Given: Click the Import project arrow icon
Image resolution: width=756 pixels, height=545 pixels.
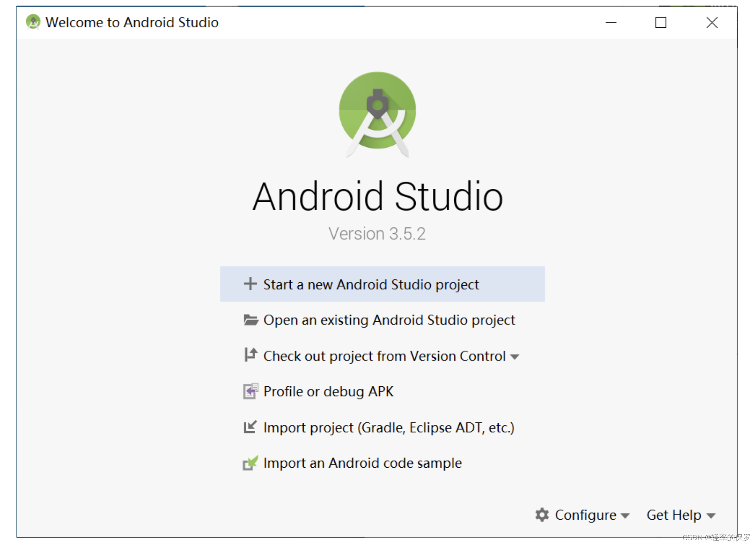Looking at the screenshot, I should pos(250,427).
